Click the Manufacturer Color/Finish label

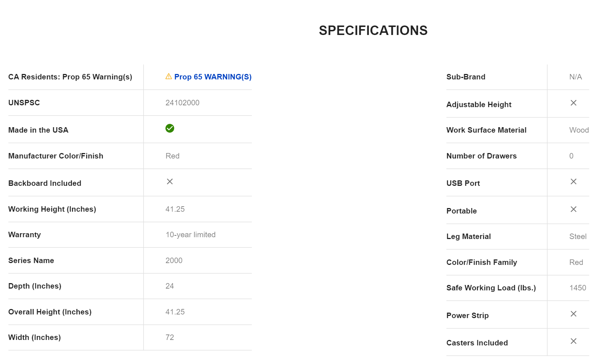coord(56,156)
